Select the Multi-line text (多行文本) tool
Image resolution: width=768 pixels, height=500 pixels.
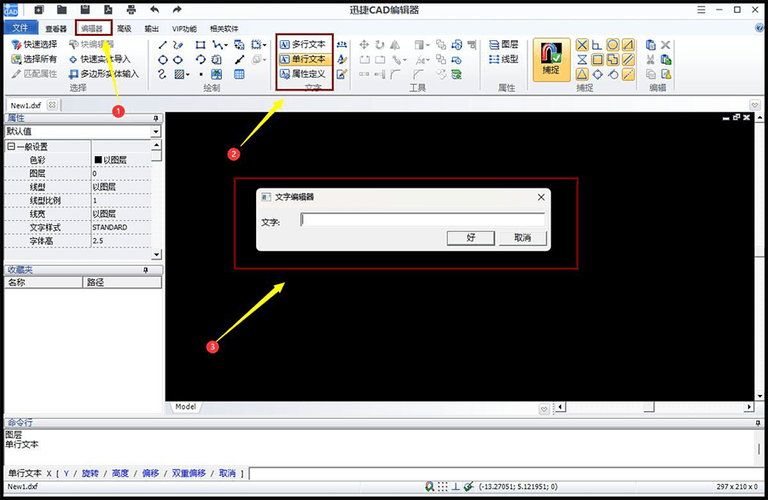tap(304, 44)
